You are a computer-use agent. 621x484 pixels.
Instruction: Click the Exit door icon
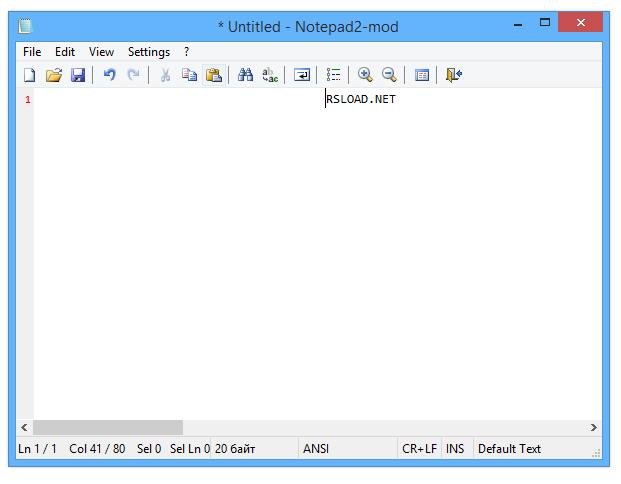(x=454, y=75)
